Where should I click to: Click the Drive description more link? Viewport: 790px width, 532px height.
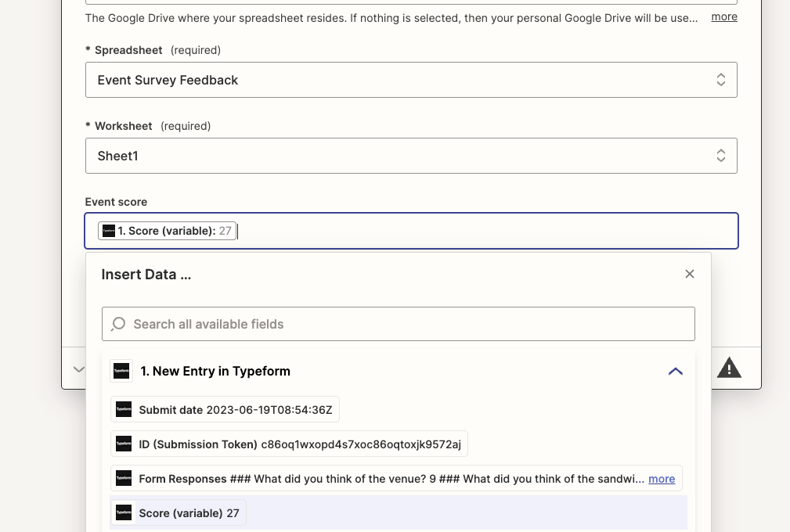pyautogui.click(x=724, y=17)
